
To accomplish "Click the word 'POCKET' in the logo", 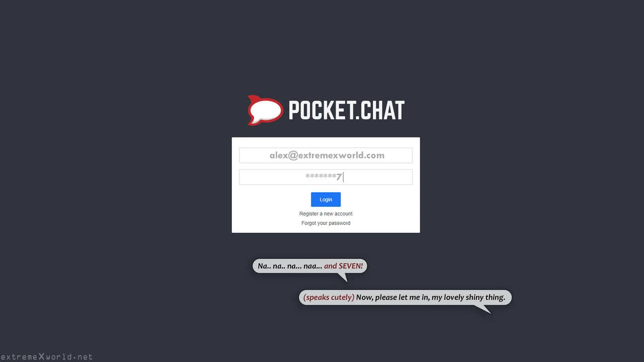I will click(x=321, y=111).
